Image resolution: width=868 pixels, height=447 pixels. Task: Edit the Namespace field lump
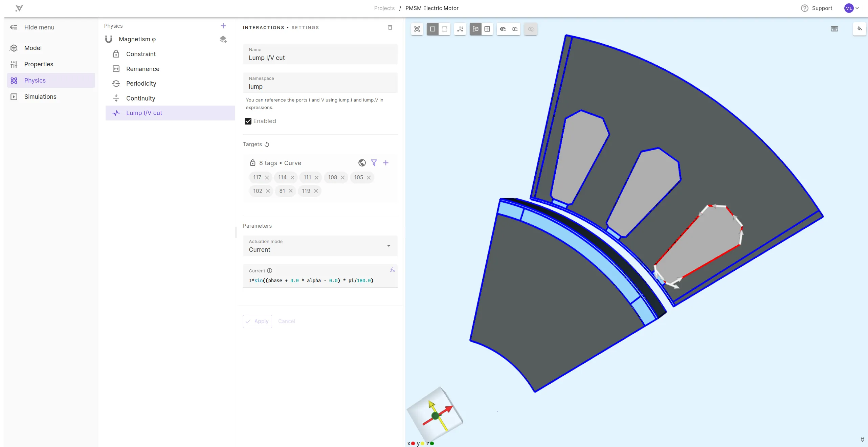coord(320,83)
